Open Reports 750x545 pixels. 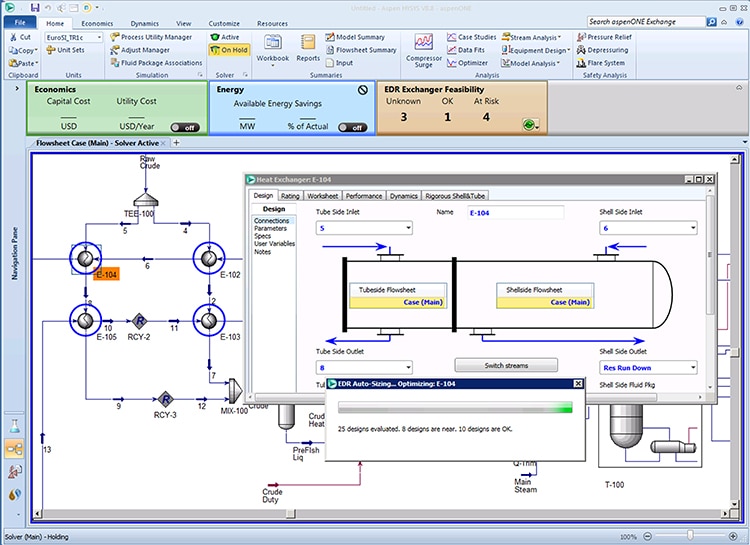(x=308, y=49)
